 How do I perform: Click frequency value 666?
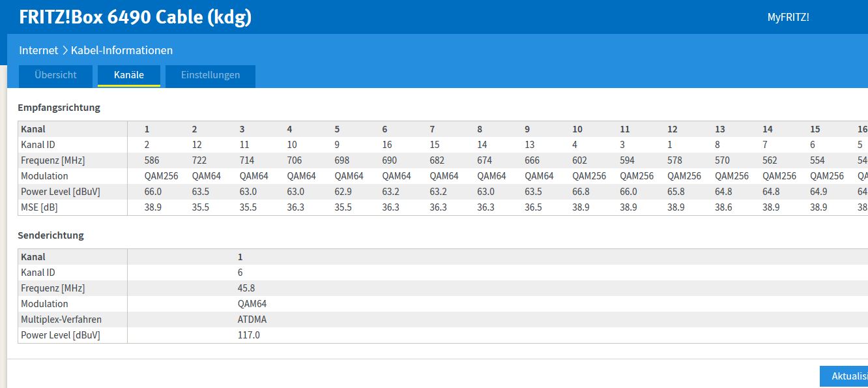532,160
